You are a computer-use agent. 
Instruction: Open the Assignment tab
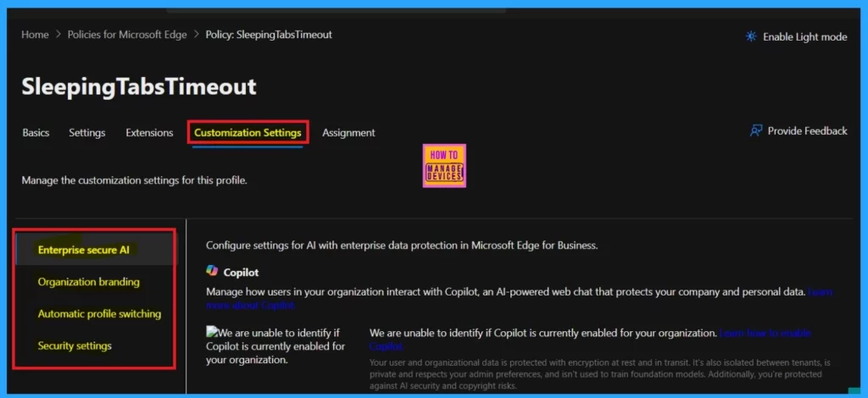(348, 133)
